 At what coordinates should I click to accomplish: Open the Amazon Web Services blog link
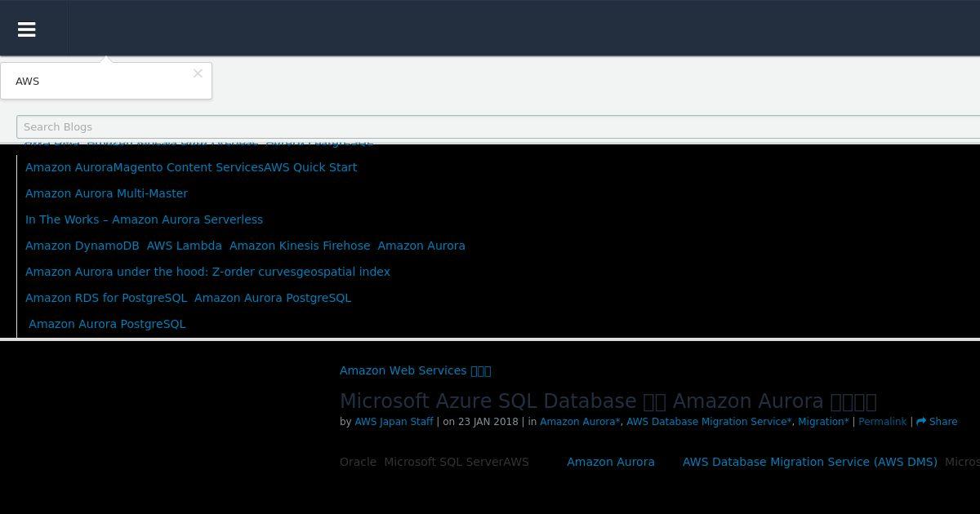click(415, 370)
